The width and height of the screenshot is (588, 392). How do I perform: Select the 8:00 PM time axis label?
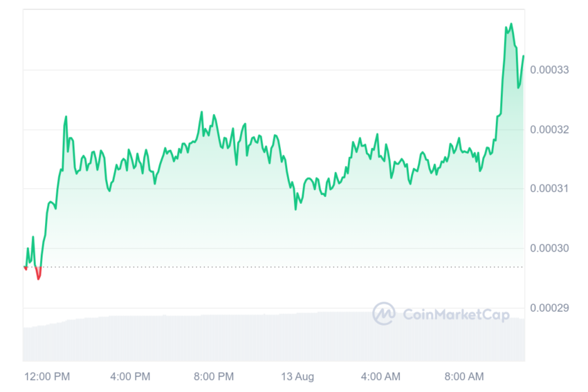click(214, 377)
